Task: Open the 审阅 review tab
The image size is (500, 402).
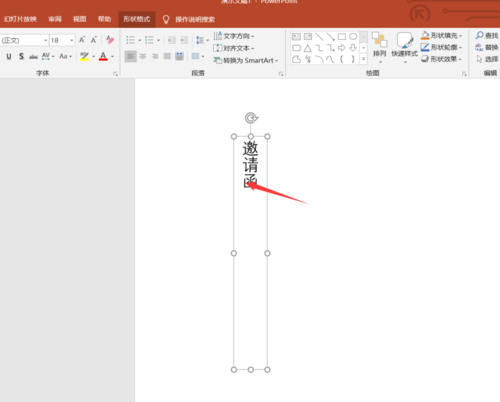Action: tap(55, 19)
